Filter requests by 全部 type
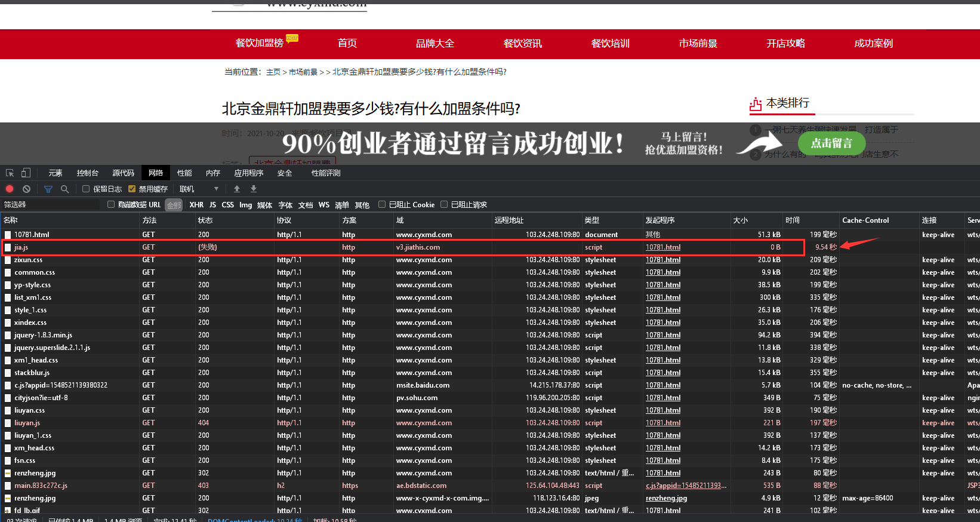This screenshot has width=980, height=522. 174,205
